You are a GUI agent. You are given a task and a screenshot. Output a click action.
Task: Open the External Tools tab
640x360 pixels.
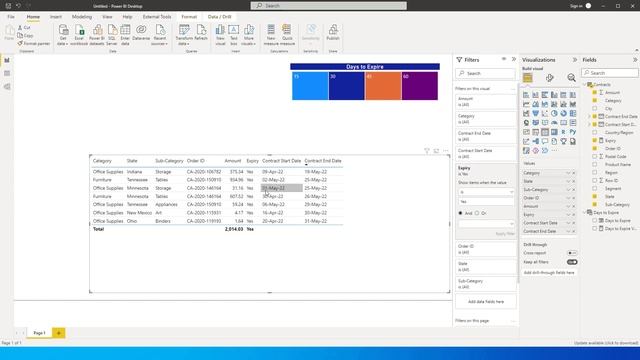157,17
